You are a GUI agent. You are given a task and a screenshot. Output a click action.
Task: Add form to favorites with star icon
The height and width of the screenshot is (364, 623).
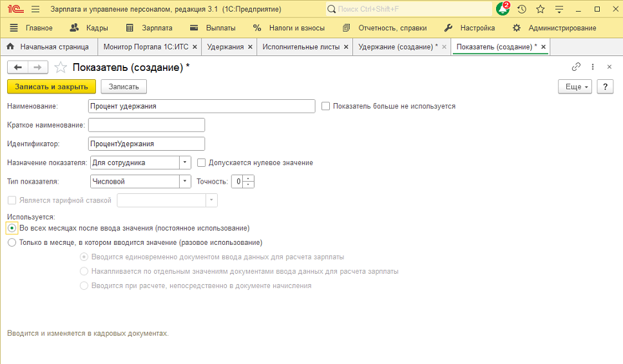click(61, 67)
